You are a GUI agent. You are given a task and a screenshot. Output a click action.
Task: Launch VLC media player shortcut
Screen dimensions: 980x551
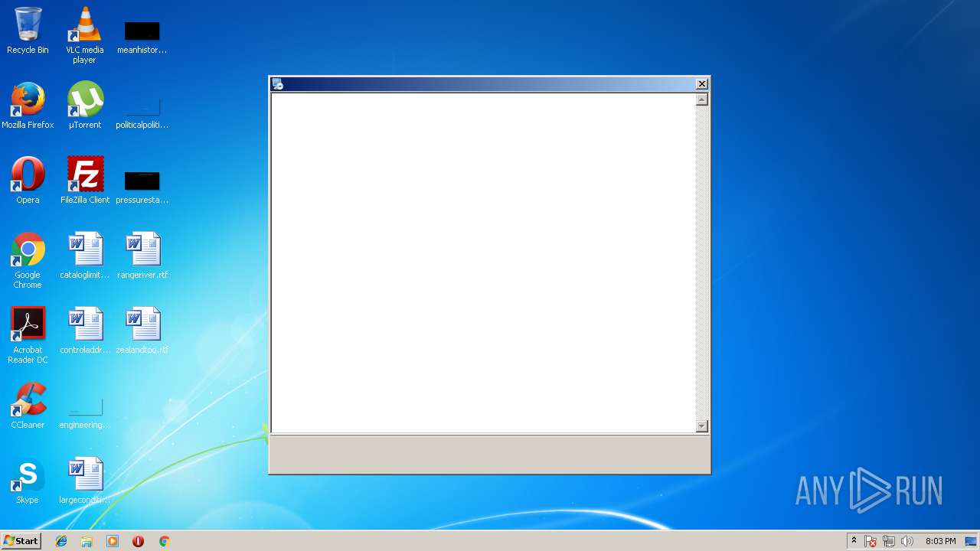pos(84,34)
